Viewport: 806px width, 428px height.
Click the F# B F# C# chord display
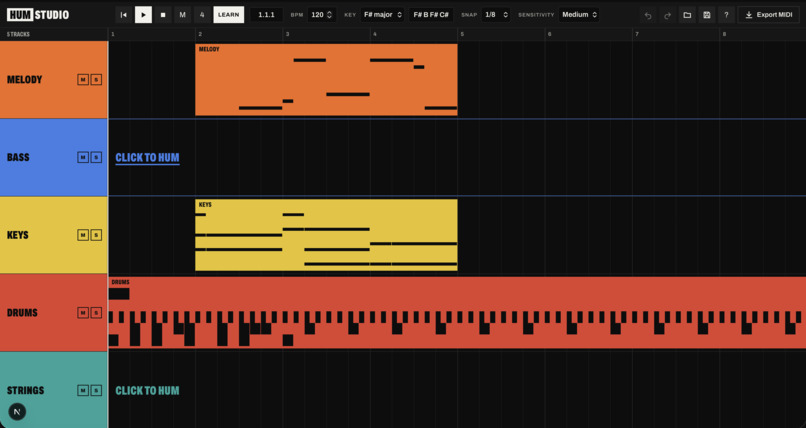click(431, 15)
